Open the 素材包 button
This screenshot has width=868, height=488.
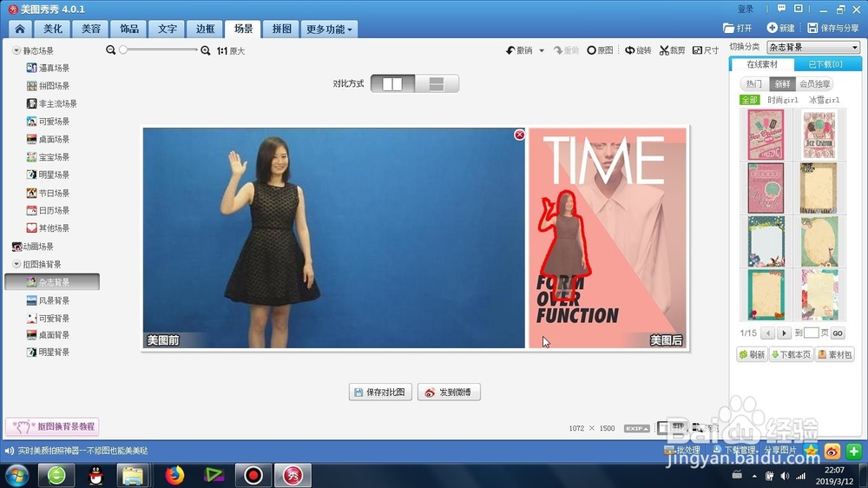[x=835, y=354]
